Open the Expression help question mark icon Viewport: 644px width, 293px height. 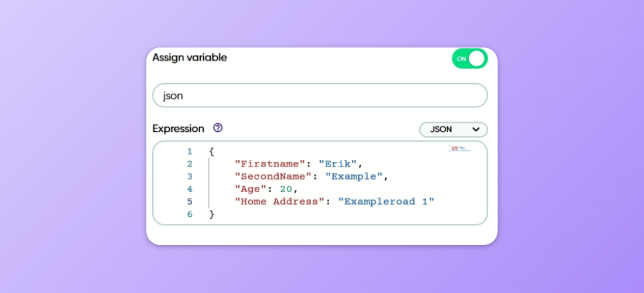(x=218, y=128)
